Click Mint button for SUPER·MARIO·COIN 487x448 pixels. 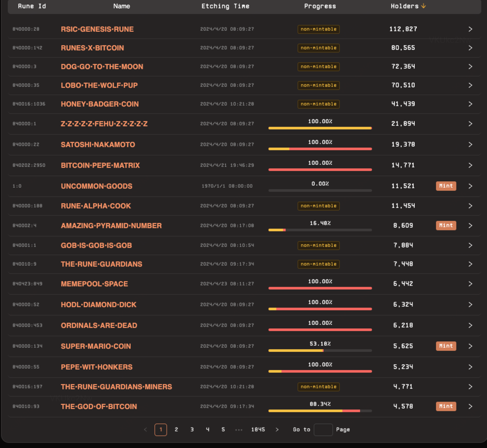pyautogui.click(x=446, y=346)
